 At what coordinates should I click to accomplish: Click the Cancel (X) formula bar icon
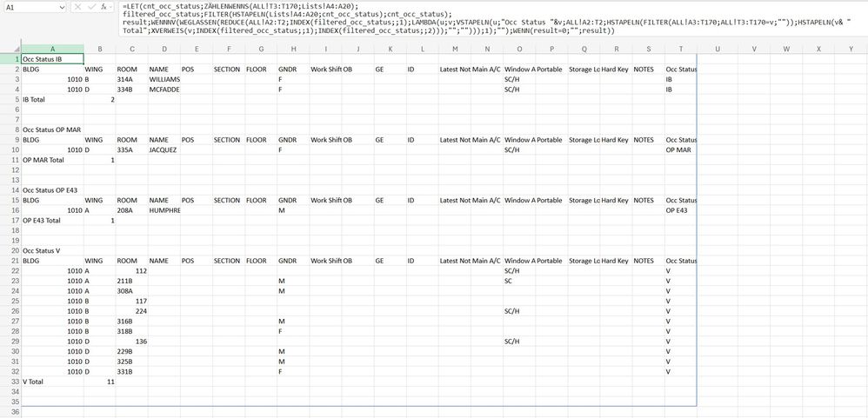[x=77, y=7]
